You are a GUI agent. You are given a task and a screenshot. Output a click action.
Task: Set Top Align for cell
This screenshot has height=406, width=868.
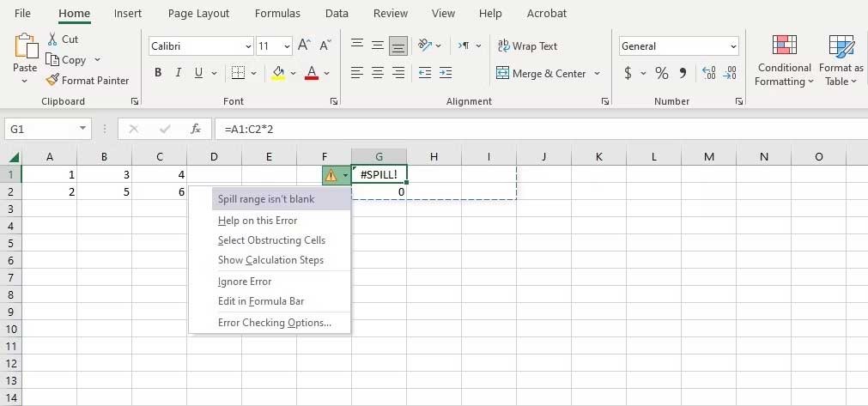click(358, 45)
